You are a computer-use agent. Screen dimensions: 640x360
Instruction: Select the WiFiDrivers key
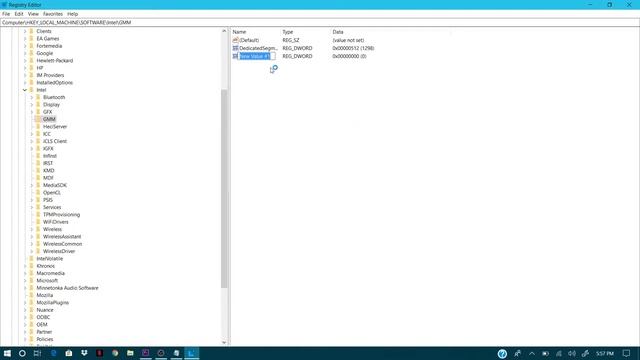[x=56, y=222]
